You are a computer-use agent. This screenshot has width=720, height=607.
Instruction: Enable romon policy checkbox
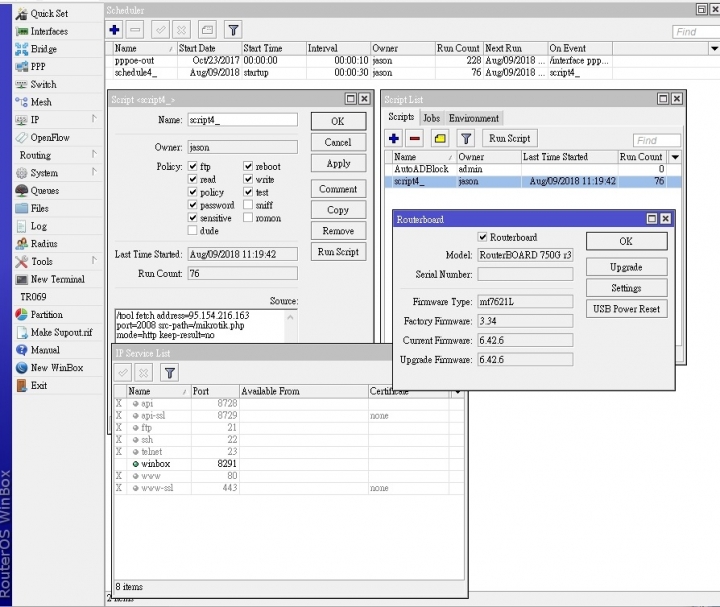pos(248,218)
